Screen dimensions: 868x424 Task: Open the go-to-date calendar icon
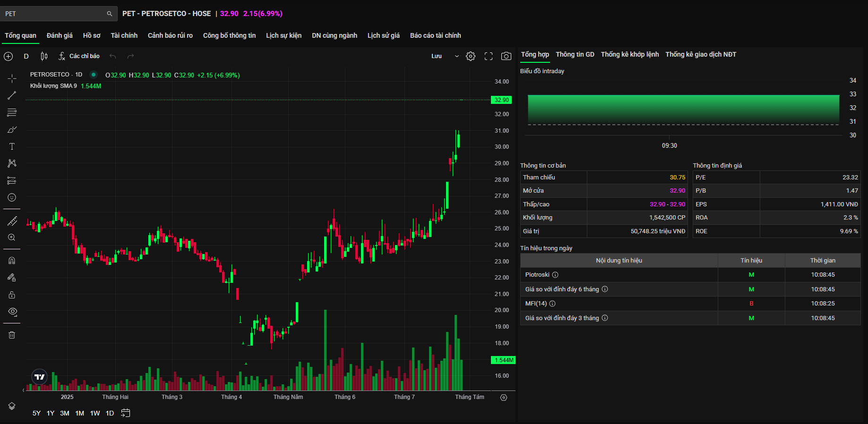pyautogui.click(x=125, y=413)
